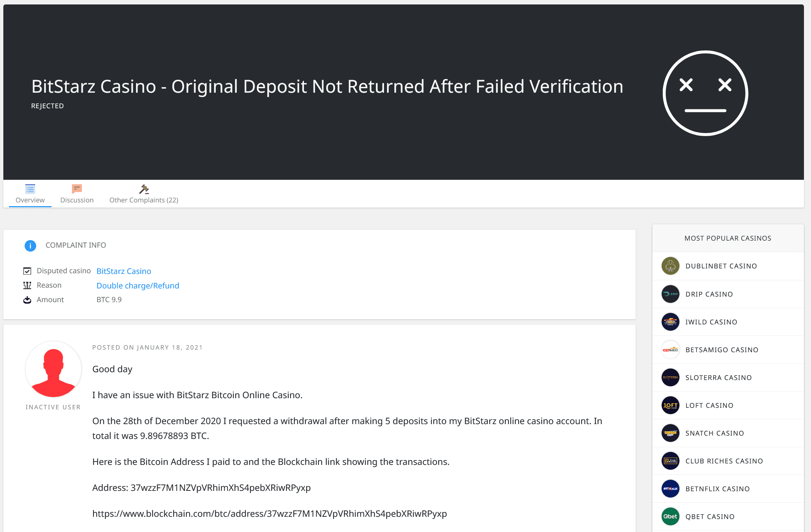The width and height of the screenshot is (811, 532).
Task: Click the Betnflix Casino logo icon
Action: 671,489
